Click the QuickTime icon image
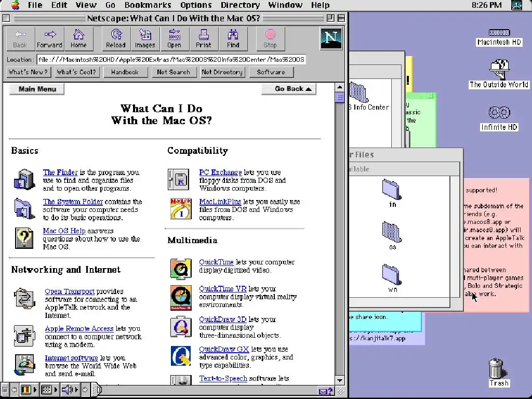 pos(181,269)
